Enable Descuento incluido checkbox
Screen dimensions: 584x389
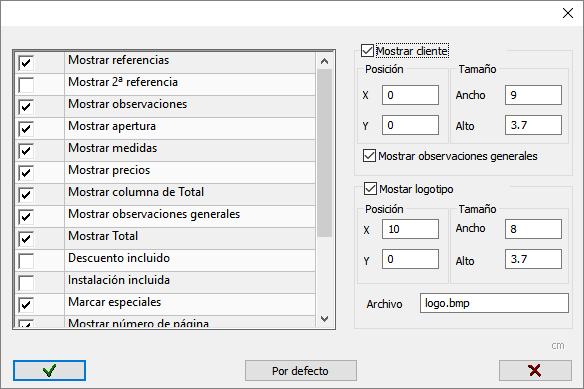click(x=26, y=260)
